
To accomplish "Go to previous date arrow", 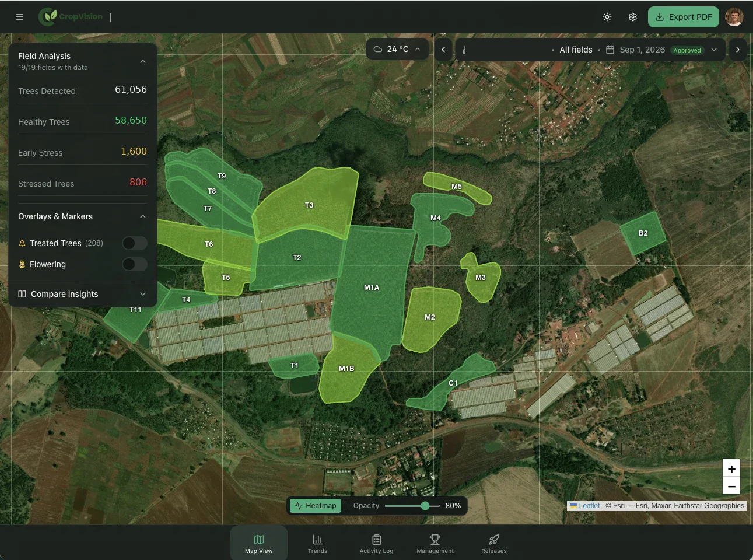I will coord(443,50).
